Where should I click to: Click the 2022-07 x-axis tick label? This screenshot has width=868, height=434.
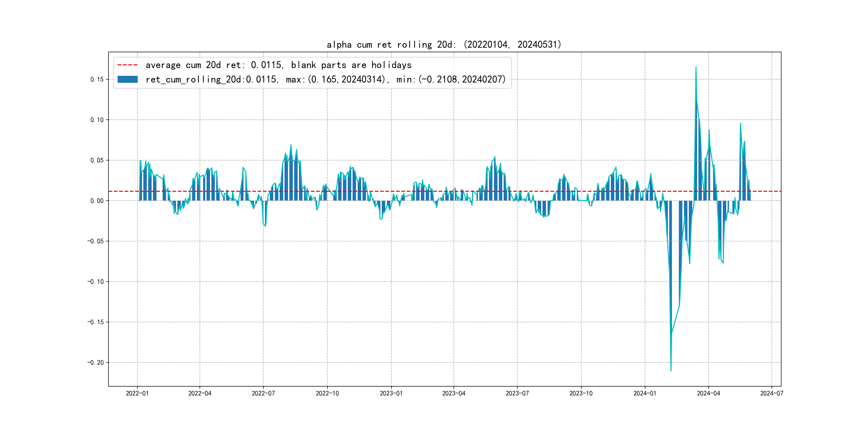(263, 393)
